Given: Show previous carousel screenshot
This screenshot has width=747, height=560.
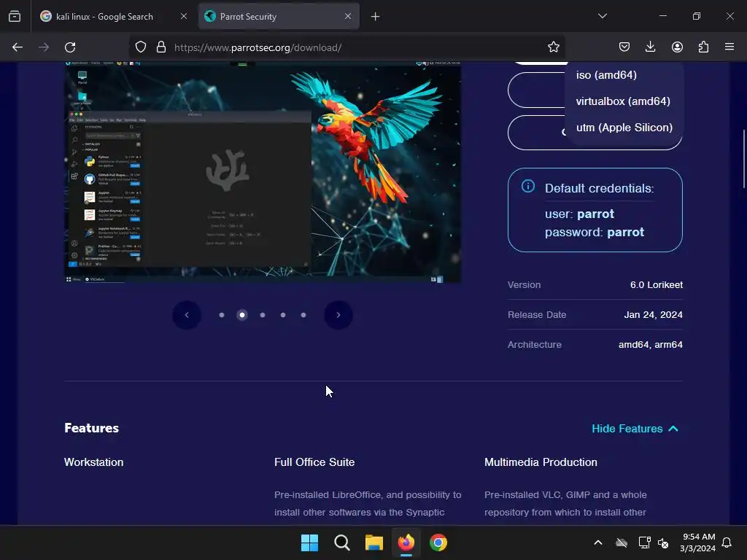Looking at the screenshot, I should coord(186,315).
